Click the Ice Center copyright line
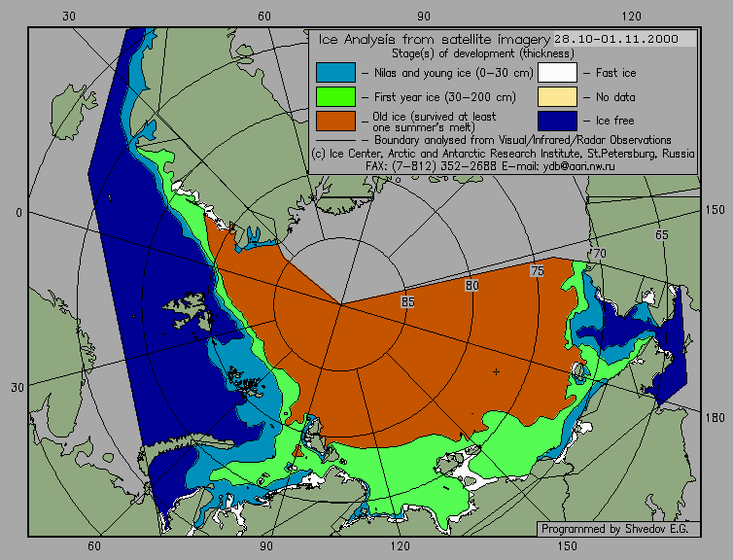 point(503,154)
